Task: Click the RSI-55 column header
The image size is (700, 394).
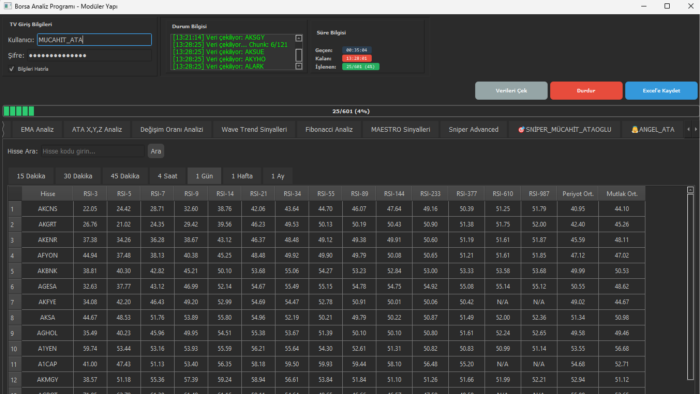Action: pos(325,194)
